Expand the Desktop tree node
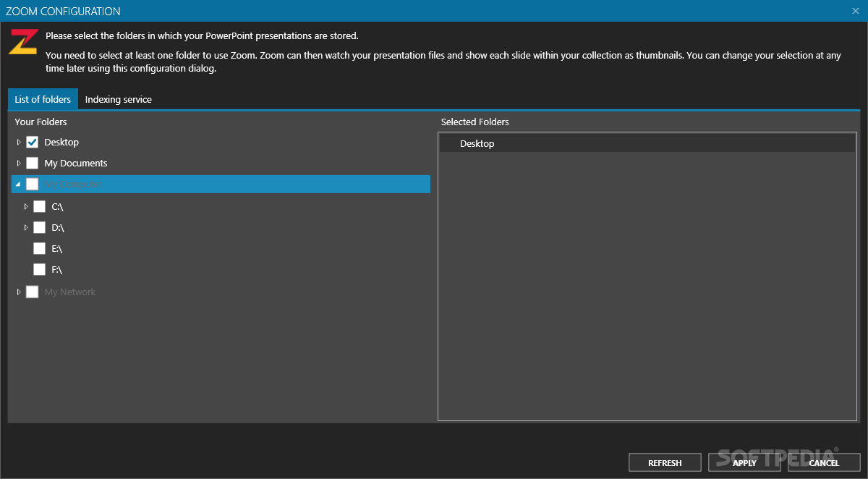This screenshot has height=479, width=868. click(x=19, y=143)
